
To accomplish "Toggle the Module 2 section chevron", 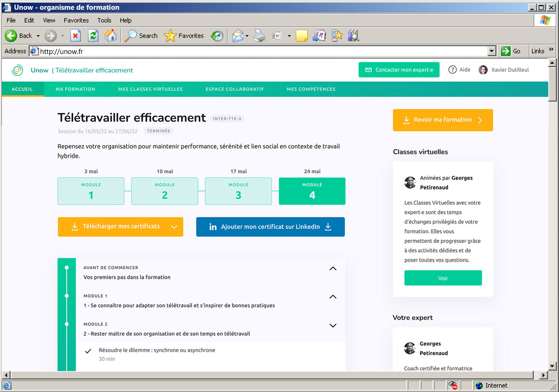I will coord(333,325).
